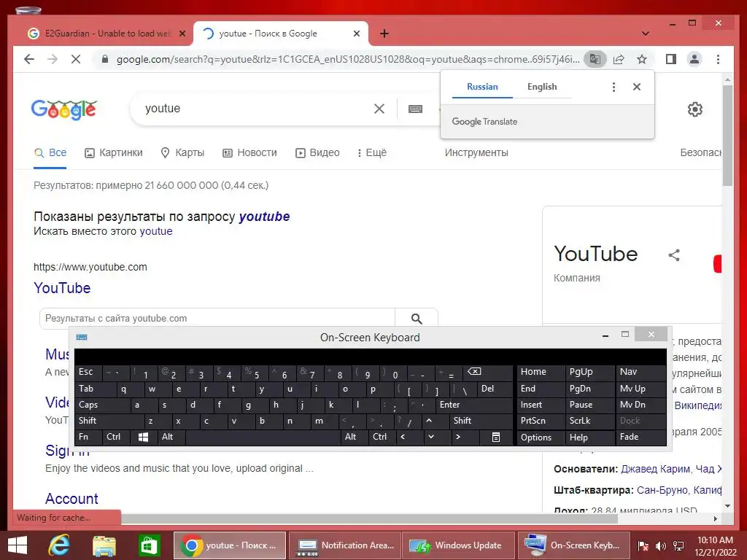Toggle left Shift on On-Screen Keyboard
747x560 pixels.
109,421
